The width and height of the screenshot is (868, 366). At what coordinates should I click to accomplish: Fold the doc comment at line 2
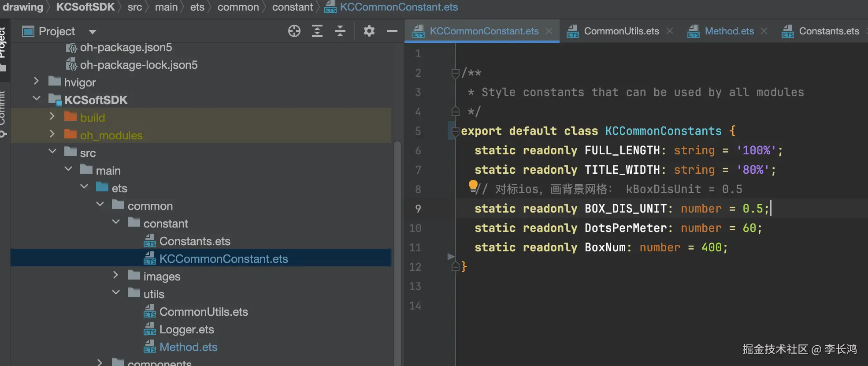(x=456, y=73)
